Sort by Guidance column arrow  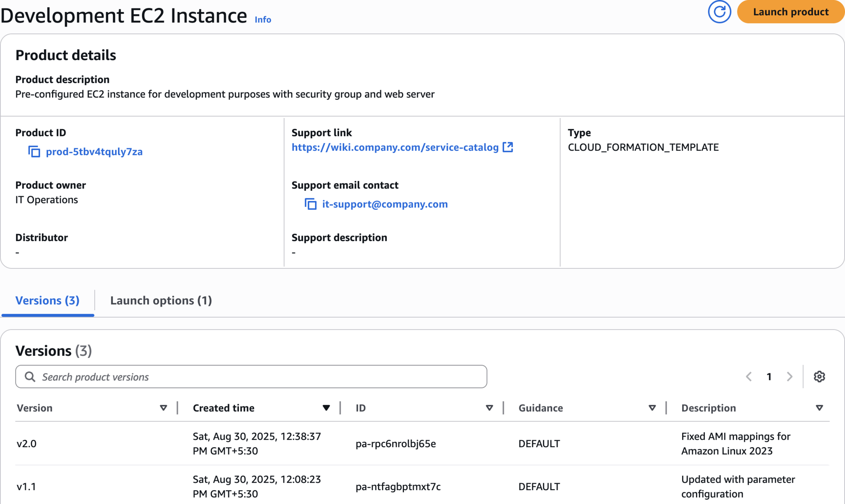pyautogui.click(x=652, y=408)
